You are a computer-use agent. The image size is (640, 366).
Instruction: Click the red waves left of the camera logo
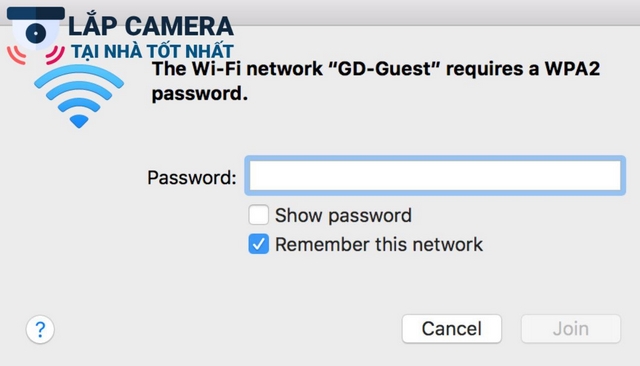tap(16, 55)
